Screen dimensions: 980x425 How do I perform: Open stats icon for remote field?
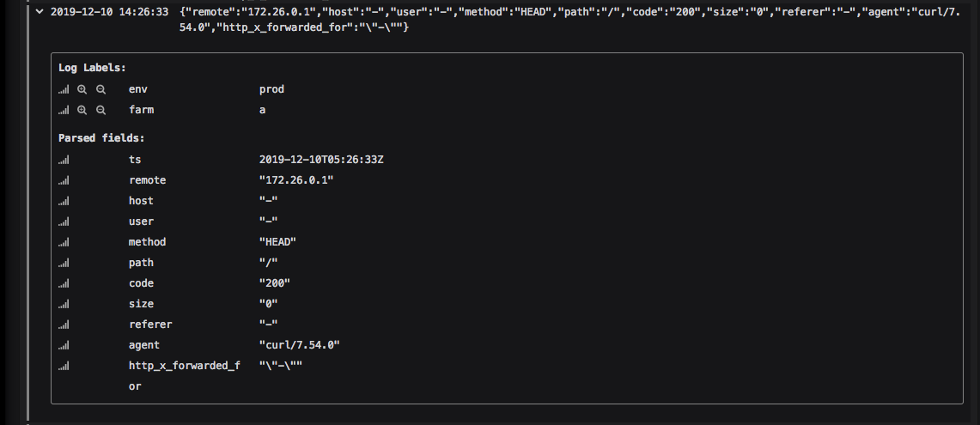point(64,180)
